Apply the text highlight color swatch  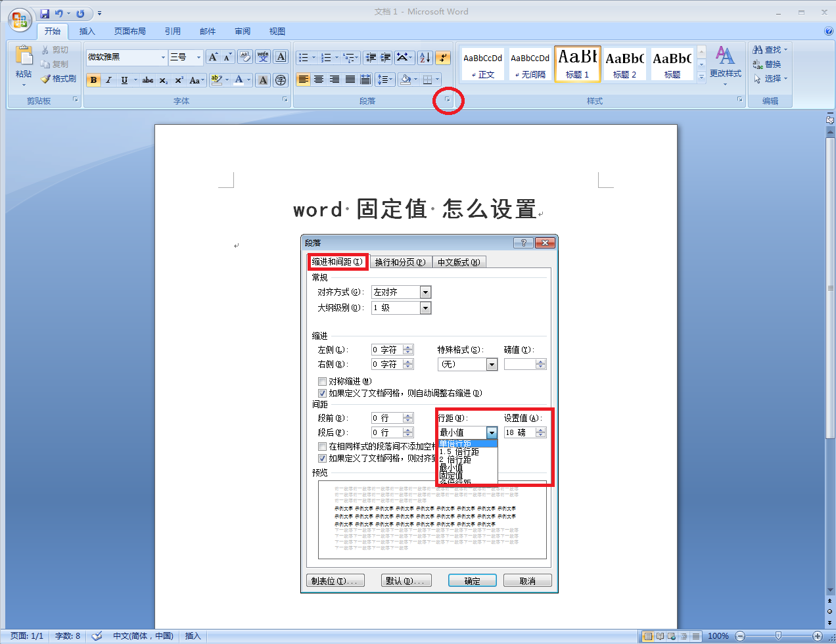click(217, 80)
